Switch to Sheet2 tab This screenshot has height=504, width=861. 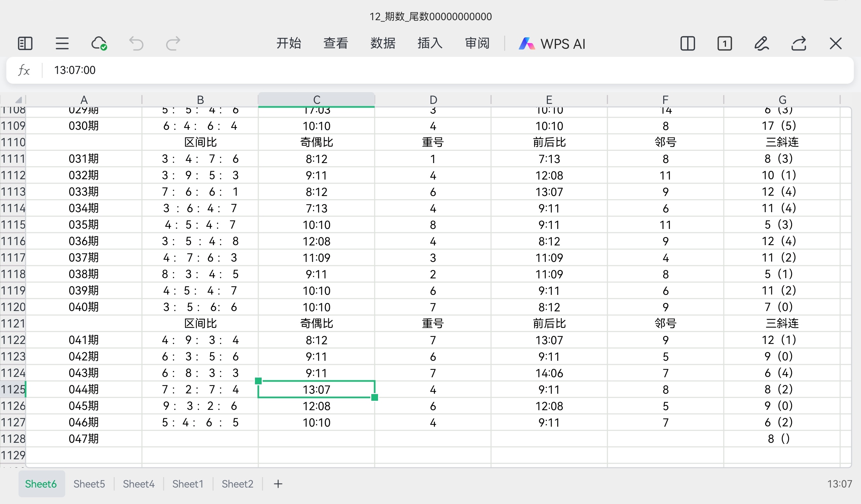237,484
